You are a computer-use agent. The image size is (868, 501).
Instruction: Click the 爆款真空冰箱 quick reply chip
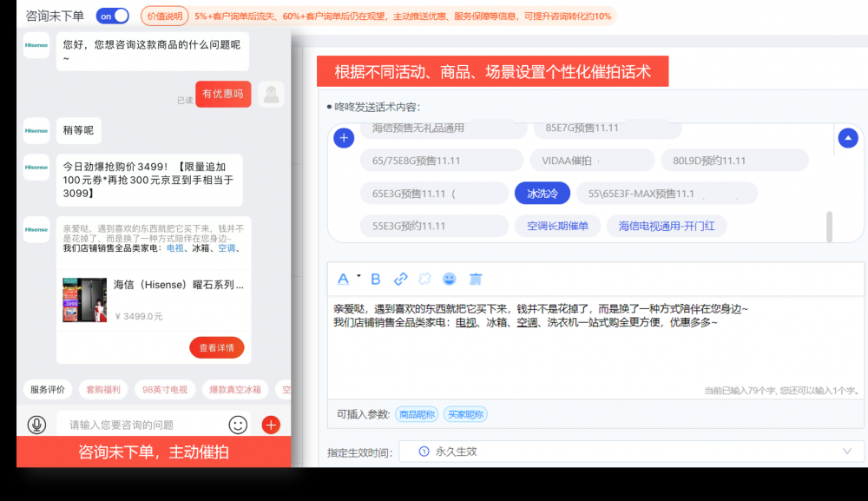[234, 390]
